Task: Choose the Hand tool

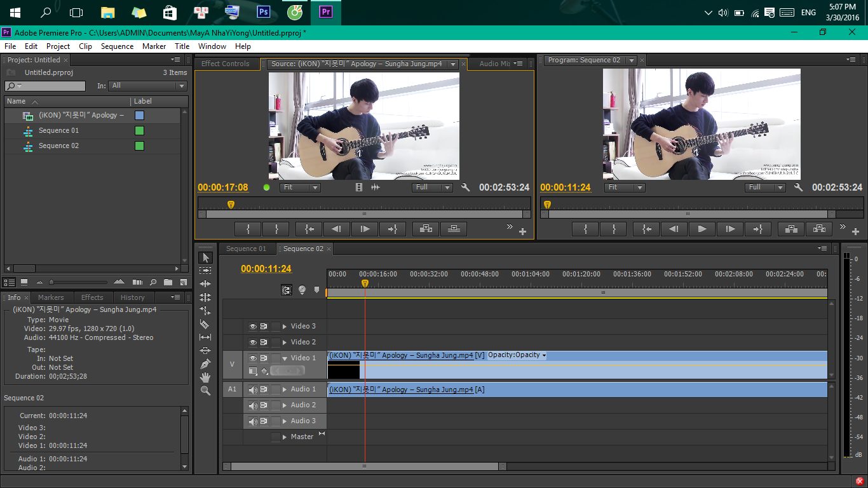Action: coord(205,377)
